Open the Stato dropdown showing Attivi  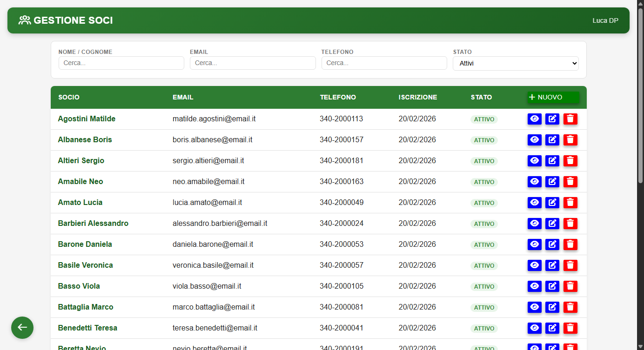pos(516,63)
